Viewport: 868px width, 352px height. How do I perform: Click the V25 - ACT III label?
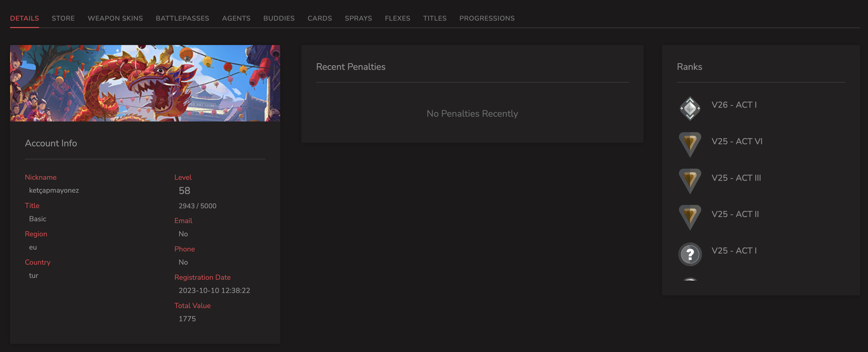[736, 178]
